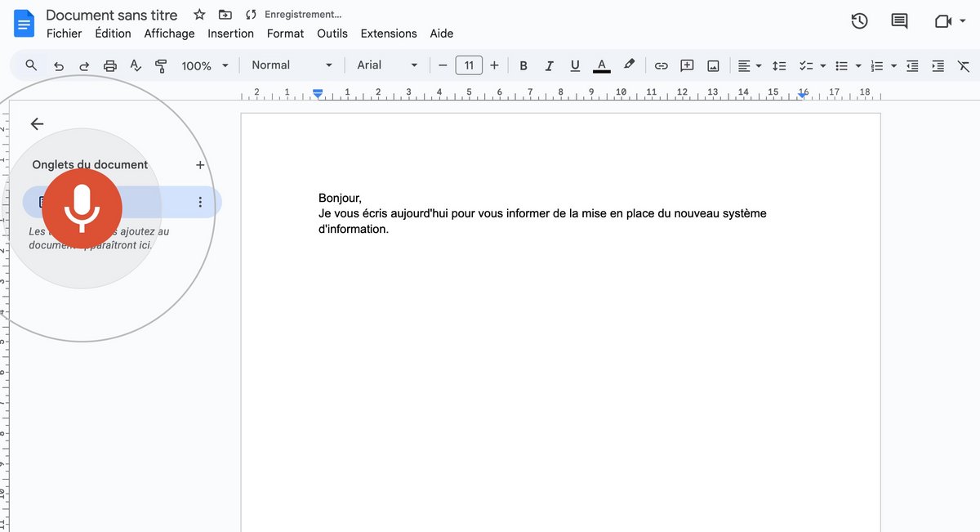Screen dimensions: 980x532
Task: Star the document
Action: (x=198, y=15)
